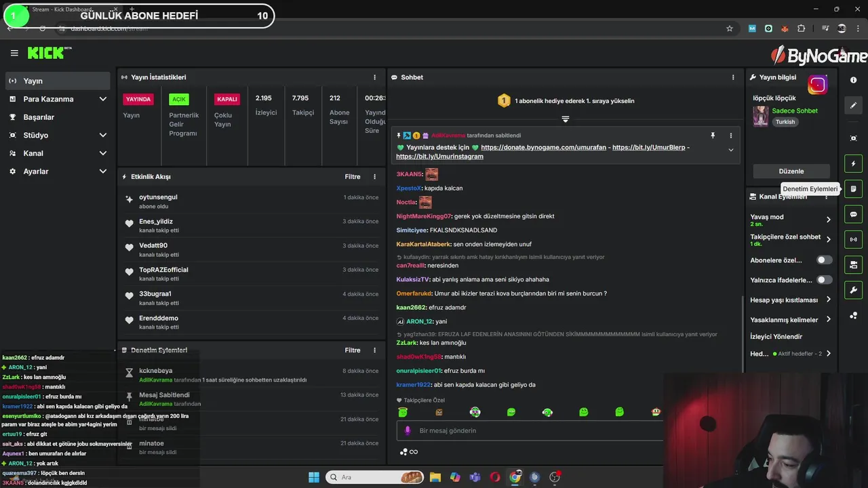Click the YAYINDA status badge
This screenshot has width=868, height=488.
tap(138, 99)
